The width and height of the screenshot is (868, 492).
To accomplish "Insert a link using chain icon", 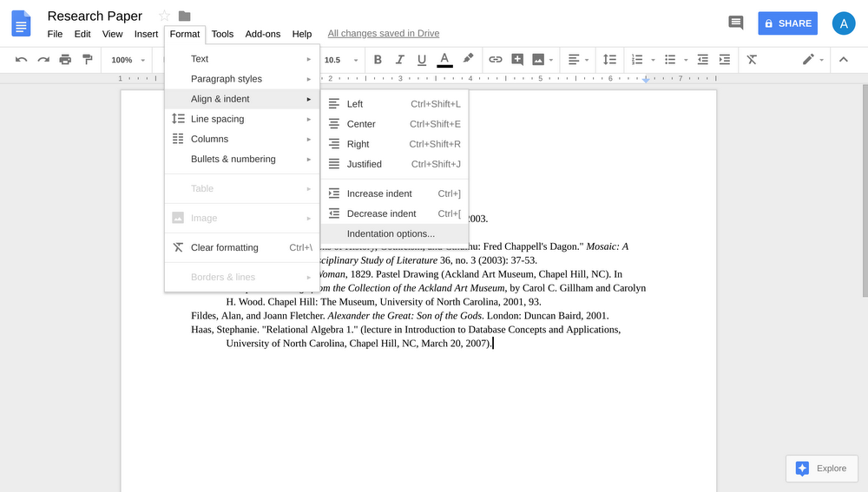I will point(496,59).
